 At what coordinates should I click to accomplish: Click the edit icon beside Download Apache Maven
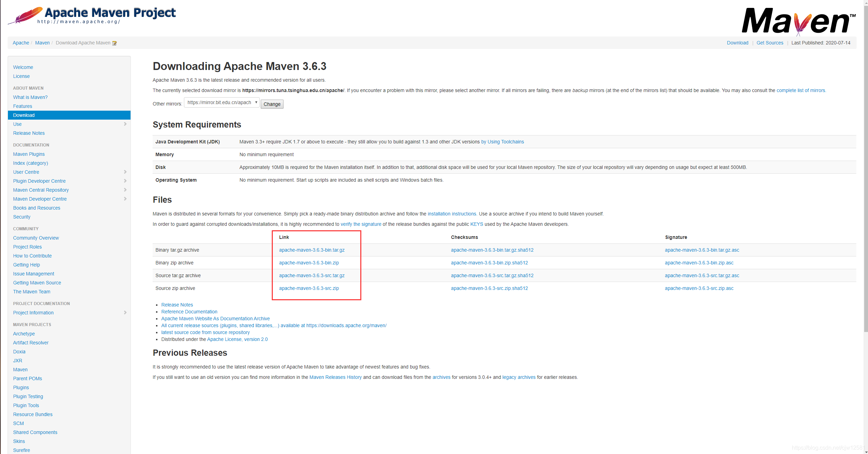115,43
